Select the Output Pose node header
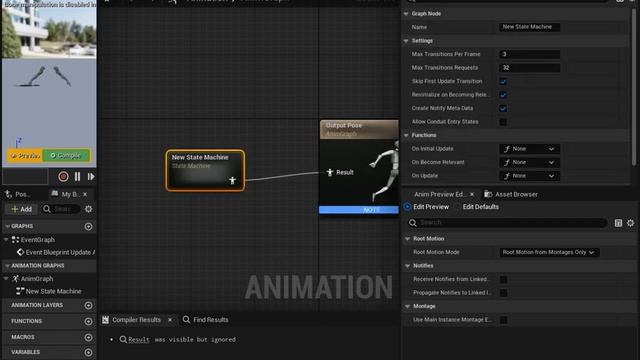Image resolution: width=640 pixels, height=360 pixels. (359, 129)
